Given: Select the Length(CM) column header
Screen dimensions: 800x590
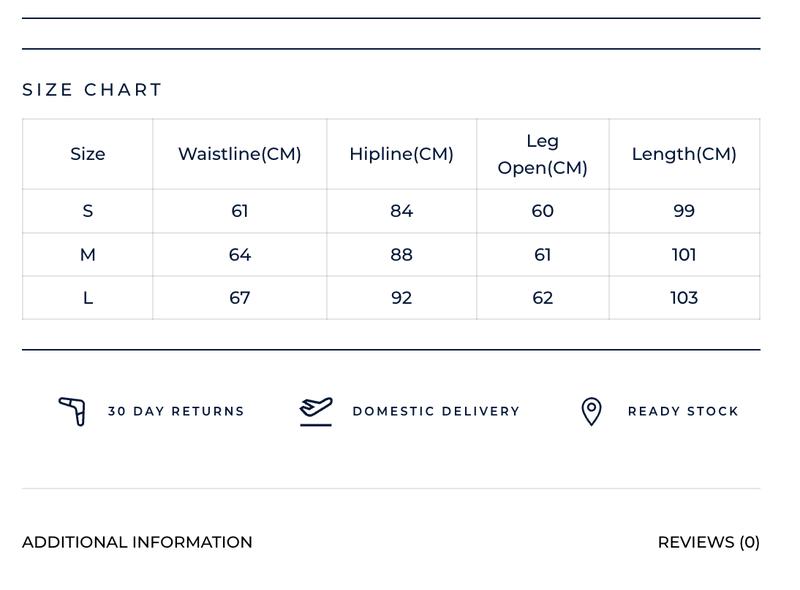Looking at the screenshot, I should 684,154.
